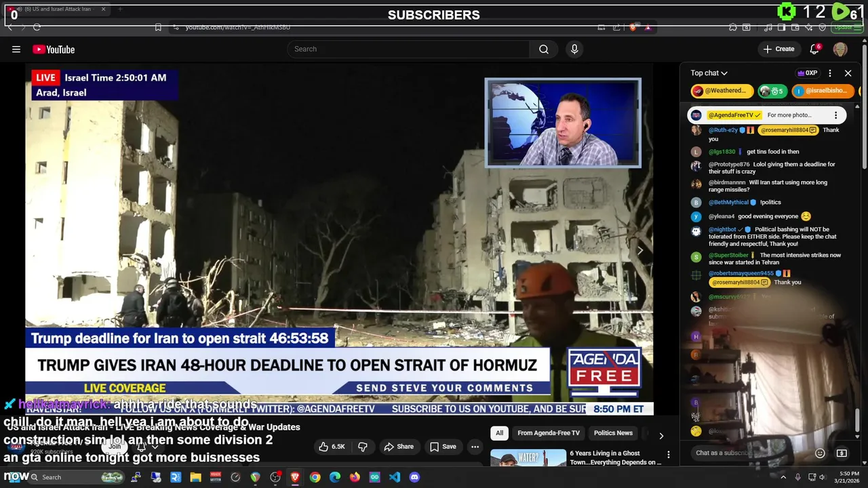
Task: Open the @Israelbisho super chat chip
Action: pos(823,91)
